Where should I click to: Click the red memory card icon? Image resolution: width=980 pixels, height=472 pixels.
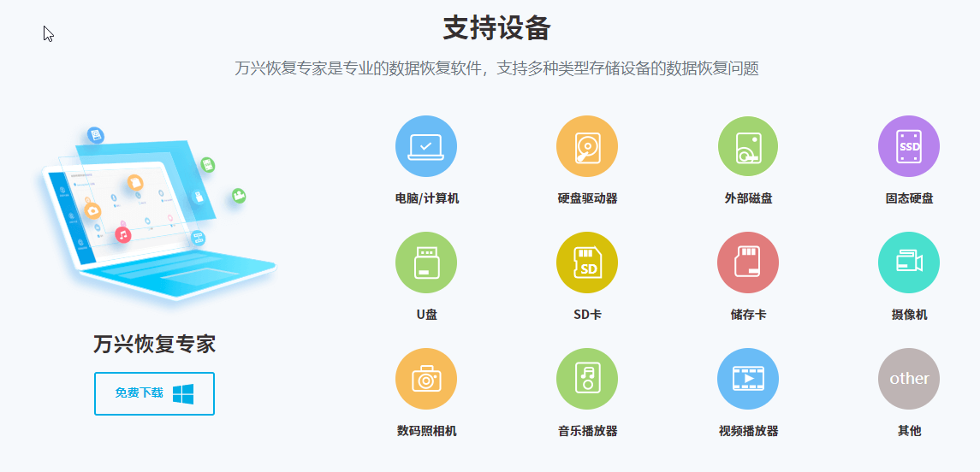tap(748, 263)
